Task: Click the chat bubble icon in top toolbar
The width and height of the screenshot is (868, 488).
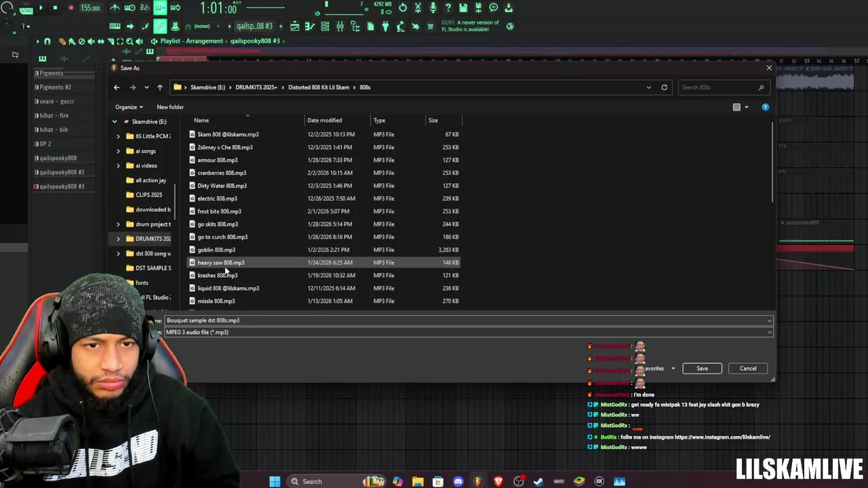Action: [x=494, y=8]
